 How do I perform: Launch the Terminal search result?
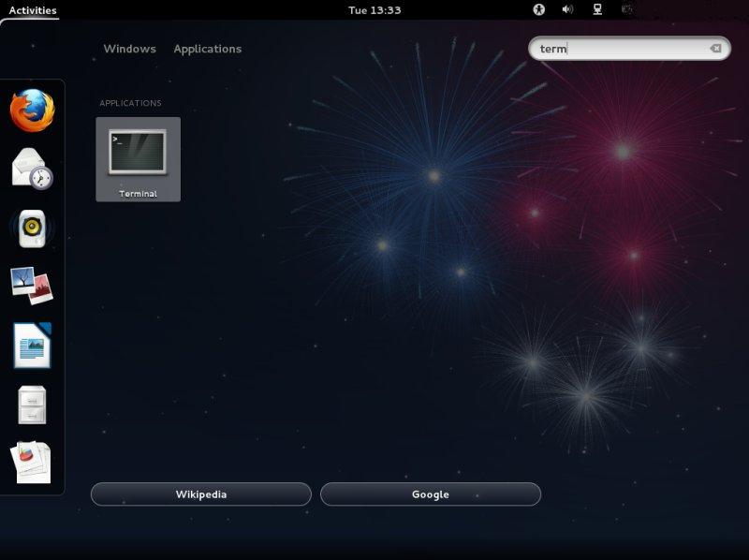point(138,159)
